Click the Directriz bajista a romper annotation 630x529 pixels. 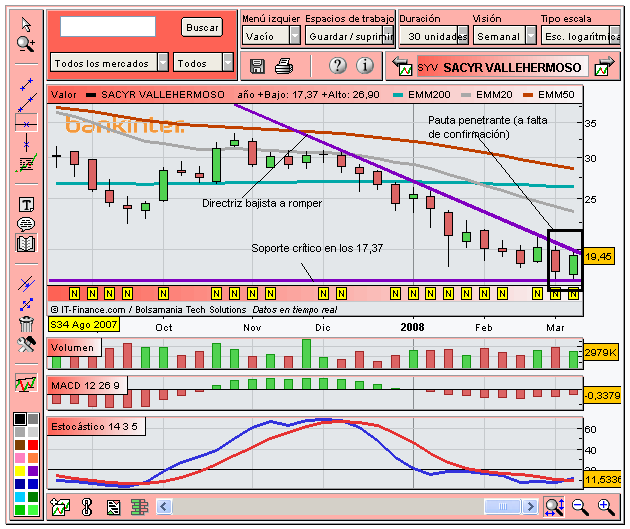coord(262,203)
